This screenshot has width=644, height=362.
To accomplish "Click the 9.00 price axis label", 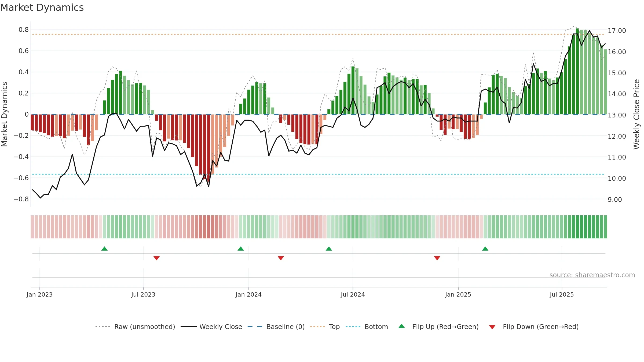I will [615, 200].
